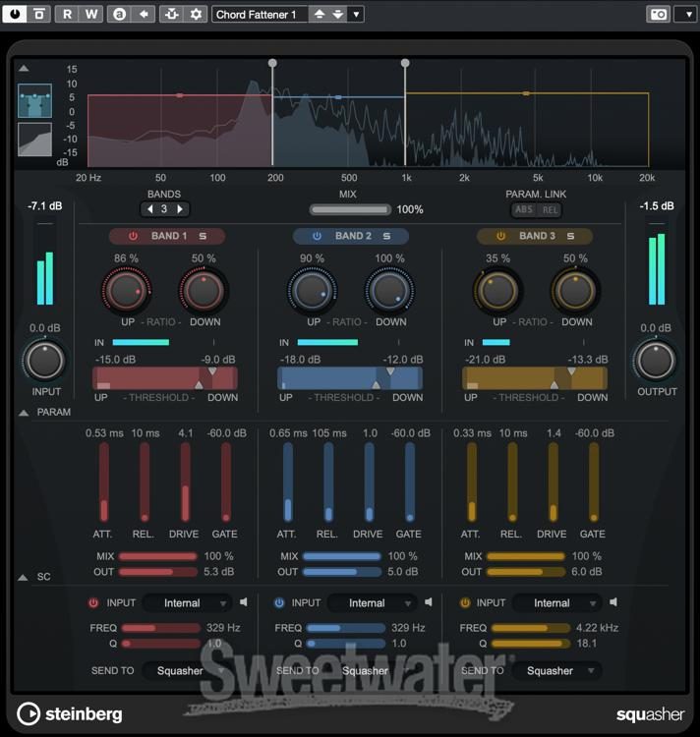
Task: Click Band 2 DOWN ratio knob
Action: click(x=389, y=291)
